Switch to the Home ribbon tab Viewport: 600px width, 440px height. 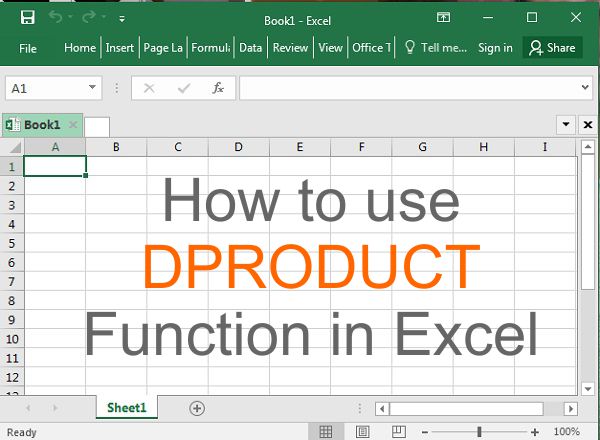[80, 48]
